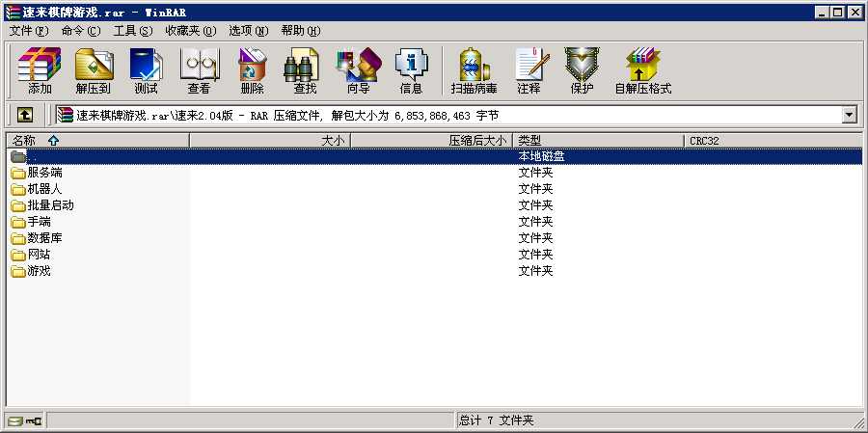Sort by 类型 column header

point(598,141)
